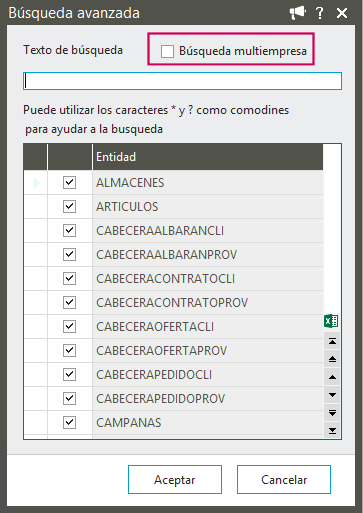
Task: Toggle CABECERACONTRATOCLI checkbox
Action: 69,278
